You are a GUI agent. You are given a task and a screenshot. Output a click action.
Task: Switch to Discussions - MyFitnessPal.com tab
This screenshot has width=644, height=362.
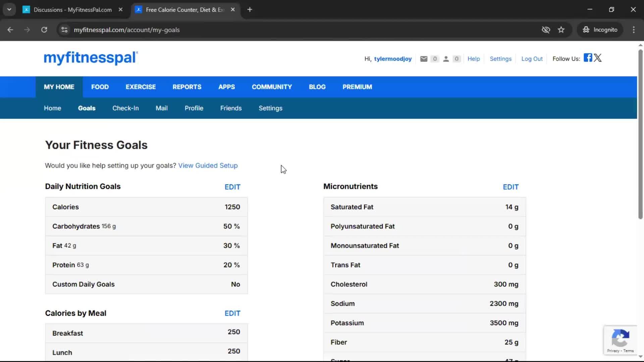click(x=73, y=10)
